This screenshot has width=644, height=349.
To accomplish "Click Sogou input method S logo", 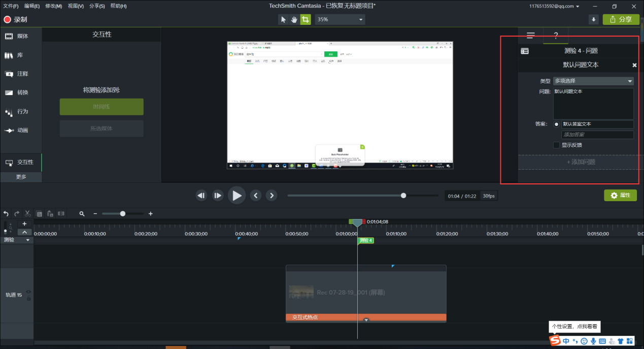I will [x=555, y=340].
